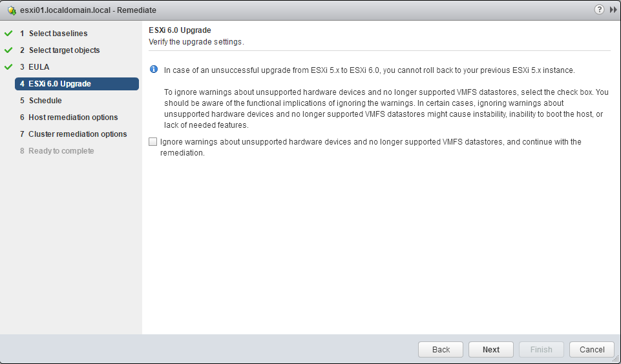
Task: Click green checkmark beside Select baselines
Action: [8, 33]
